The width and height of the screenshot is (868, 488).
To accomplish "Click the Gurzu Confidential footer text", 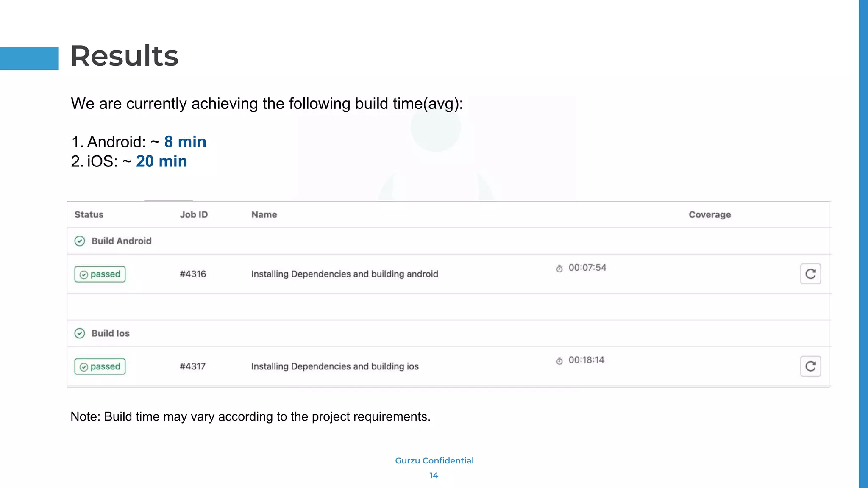I will (x=434, y=460).
